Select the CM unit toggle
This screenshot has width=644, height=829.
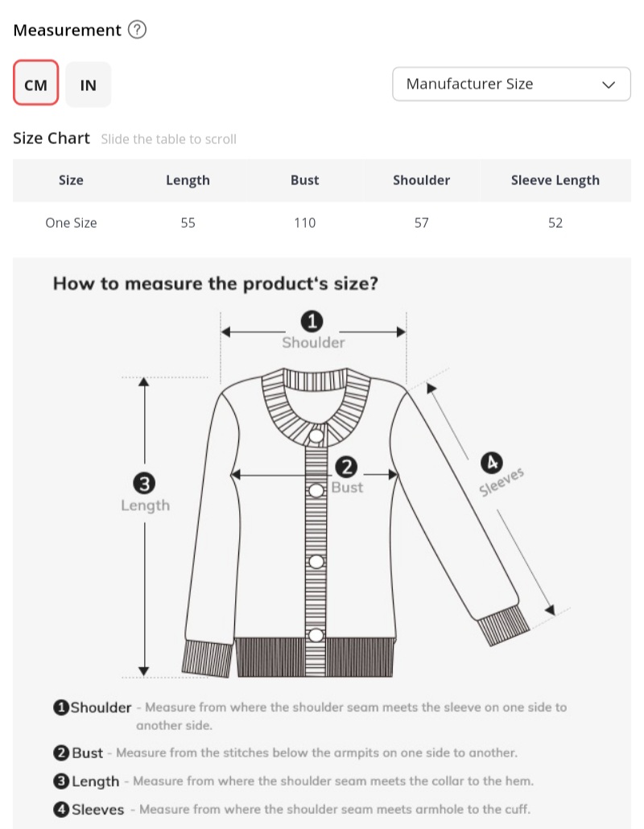click(x=36, y=83)
